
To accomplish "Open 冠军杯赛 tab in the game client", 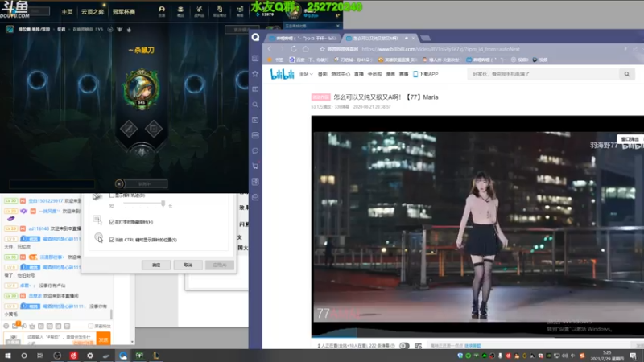I will (x=124, y=12).
